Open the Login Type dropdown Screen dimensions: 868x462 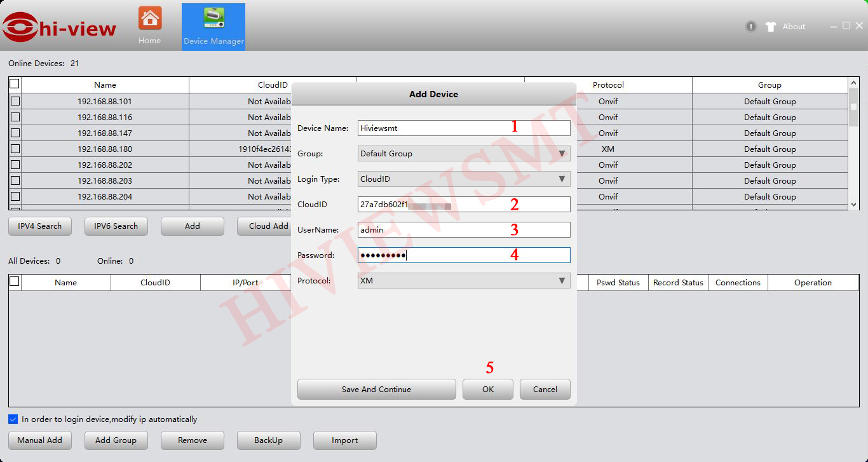[464, 179]
